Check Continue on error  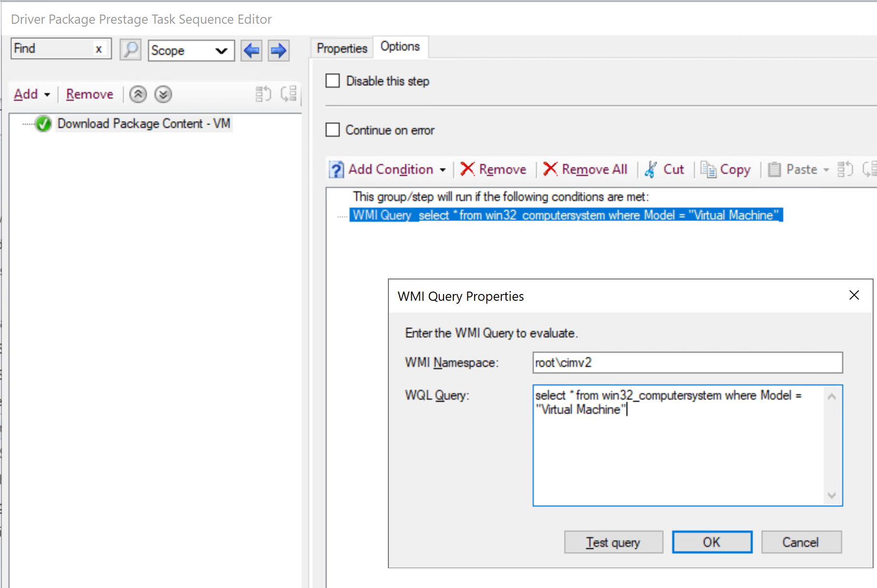[332, 130]
